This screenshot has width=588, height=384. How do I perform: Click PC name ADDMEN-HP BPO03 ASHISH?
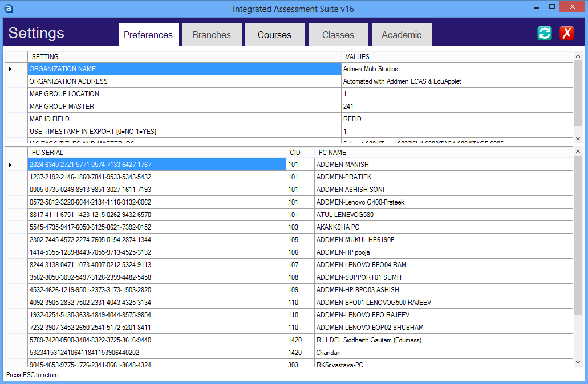(444, 290)
